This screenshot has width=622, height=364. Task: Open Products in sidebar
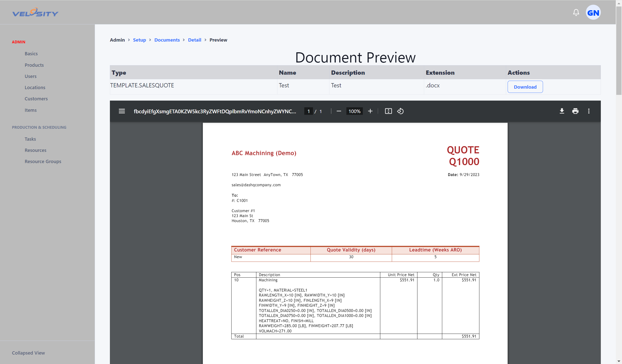click(x=34, y=65)
